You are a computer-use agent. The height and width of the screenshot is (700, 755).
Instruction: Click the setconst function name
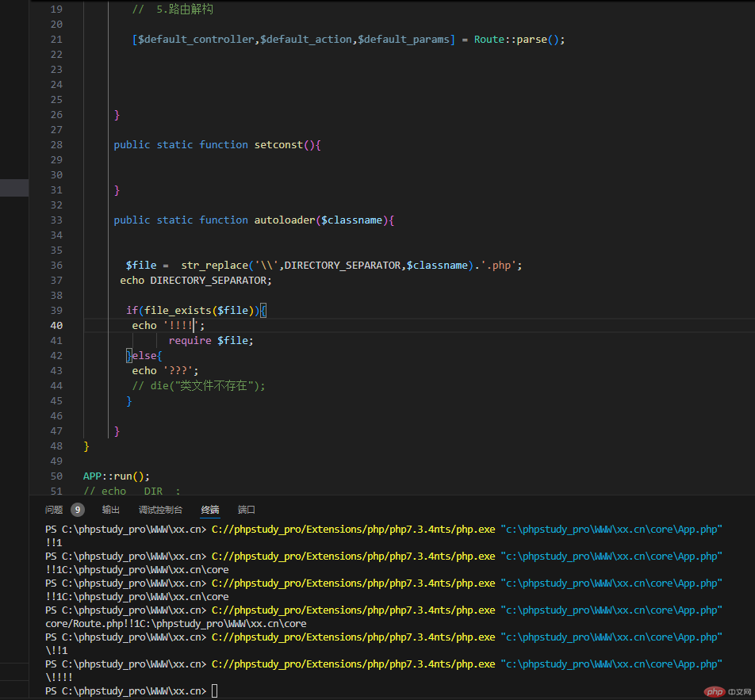click(279, 145)
